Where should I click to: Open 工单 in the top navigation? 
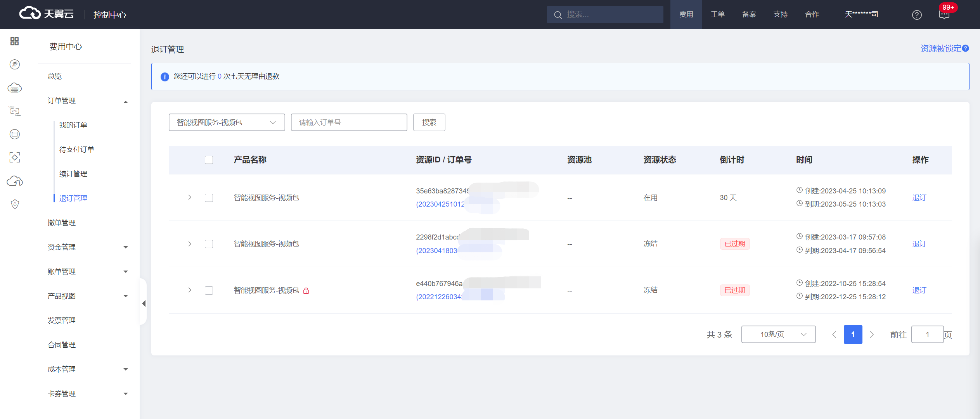coord(717,14)
